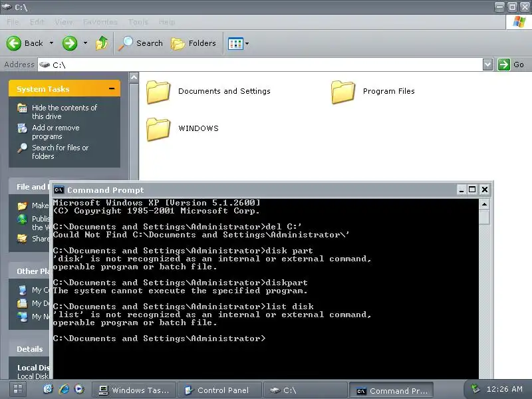Click the File and Folder Tasks header

point(29,187)
